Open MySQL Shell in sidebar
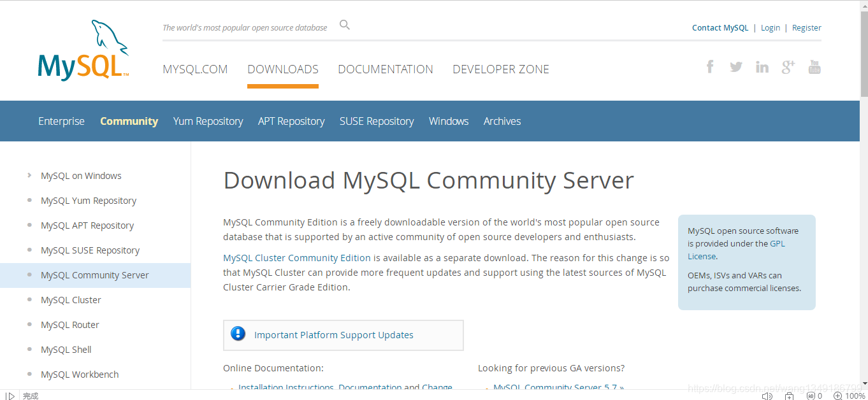Screen dimensions: 868x400 click(66, 350)
